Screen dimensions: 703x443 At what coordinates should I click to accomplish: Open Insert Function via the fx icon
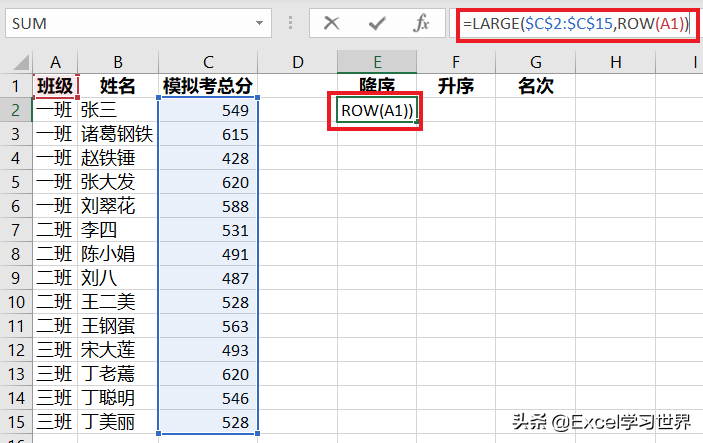click(x=421, y=23)
